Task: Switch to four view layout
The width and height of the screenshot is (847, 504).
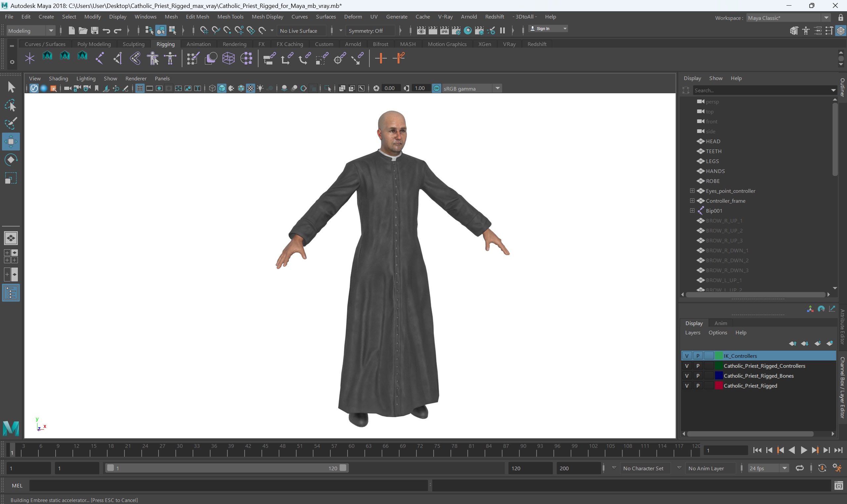Action: pos(11,256)
